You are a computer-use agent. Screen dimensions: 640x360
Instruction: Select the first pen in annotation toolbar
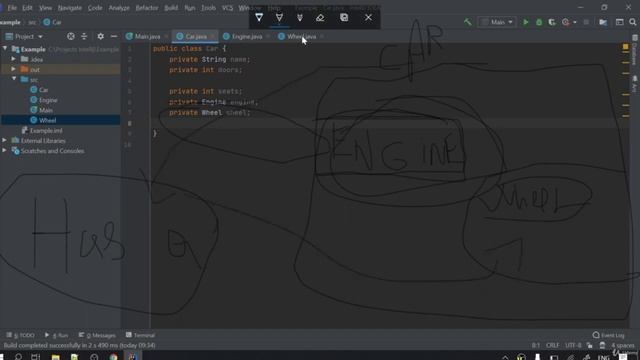259,18
